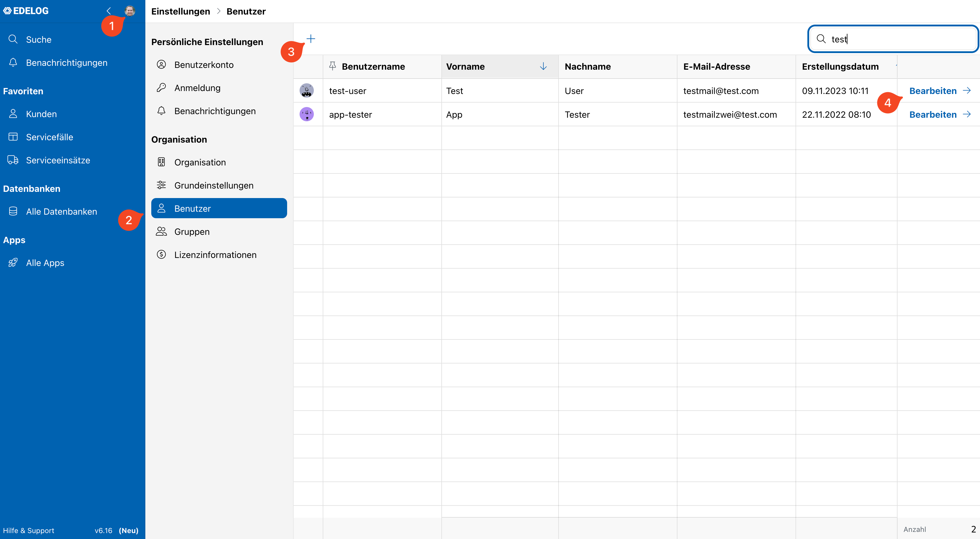The height and width of the screenshot is (539, 980).
Task: Open Kunden favorites entry
Action: (x=72, y=114)
